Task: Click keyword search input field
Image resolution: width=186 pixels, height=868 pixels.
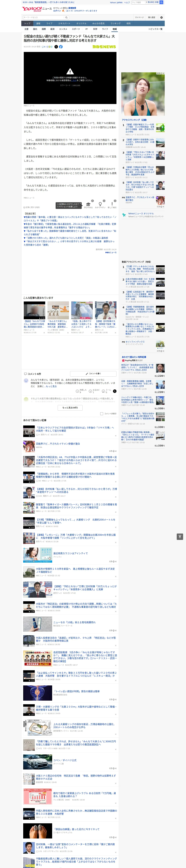Action: [44, 18]
